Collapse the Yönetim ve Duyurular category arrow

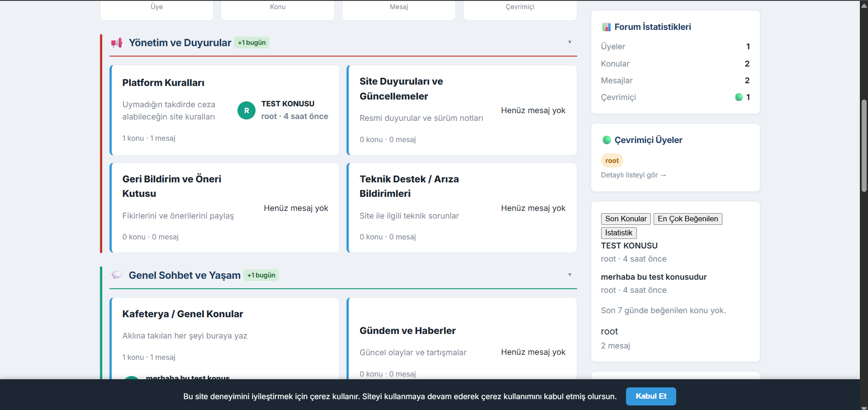click(569, 42)
